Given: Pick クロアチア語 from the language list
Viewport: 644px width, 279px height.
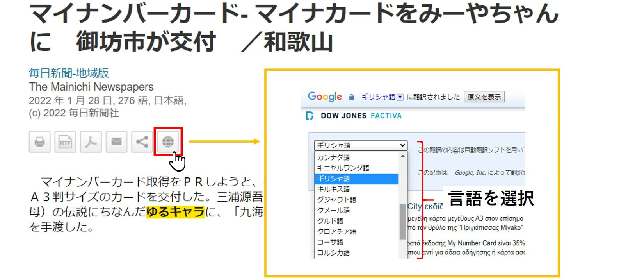Looking at the screenshot, I should (336, 231).
